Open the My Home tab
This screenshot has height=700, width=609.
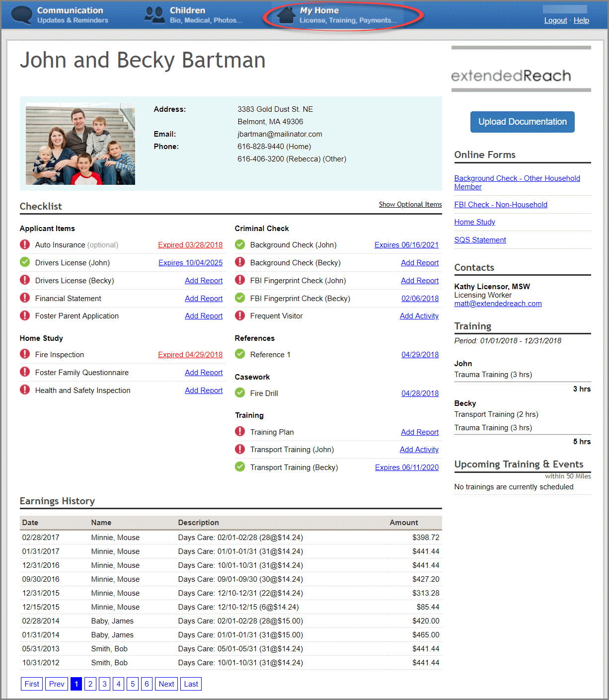coord(338,15)
